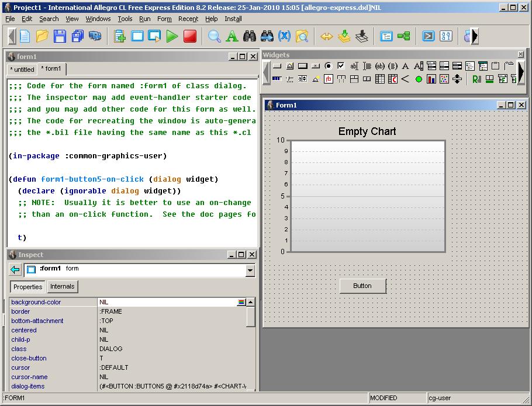The width and height of the screenshot is (532, 406).
Task: Click the Internals button in Inspect
Action: [x=62, y=287]
